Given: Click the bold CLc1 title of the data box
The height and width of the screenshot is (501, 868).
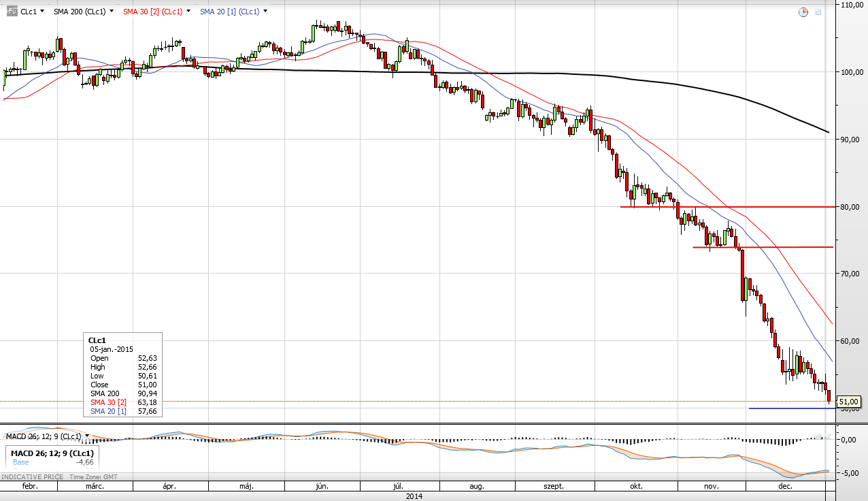Looking at the screenshot, I should pyautogui.click(x=98, y=339).
